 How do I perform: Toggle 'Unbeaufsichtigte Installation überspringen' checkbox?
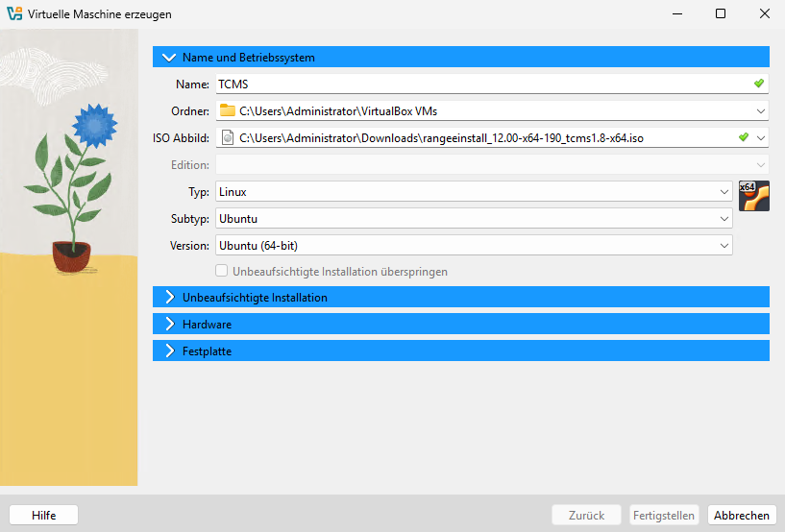point(222,272)
